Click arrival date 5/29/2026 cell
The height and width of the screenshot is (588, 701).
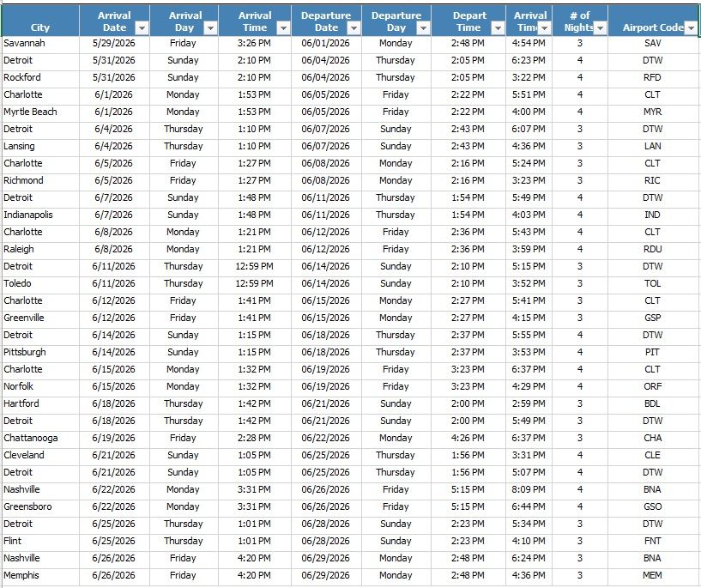pyautogui.click(x=114, y=44)
